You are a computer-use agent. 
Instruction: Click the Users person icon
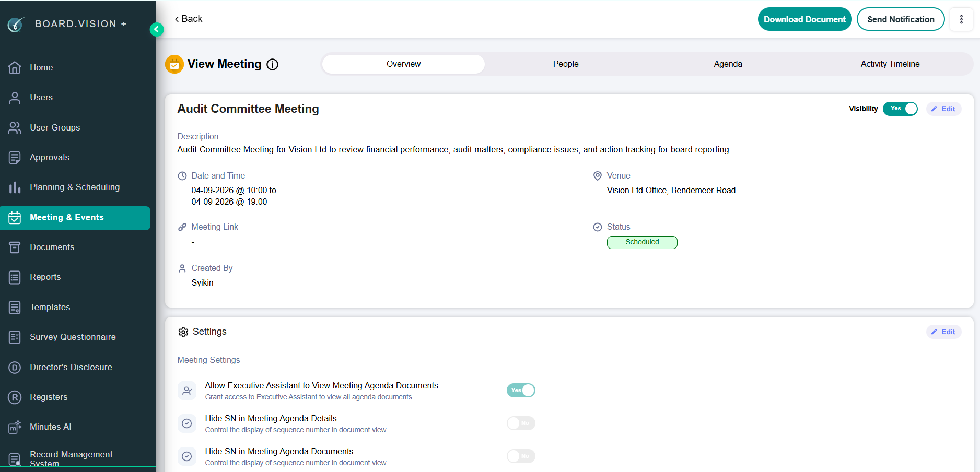click(15, 98)
